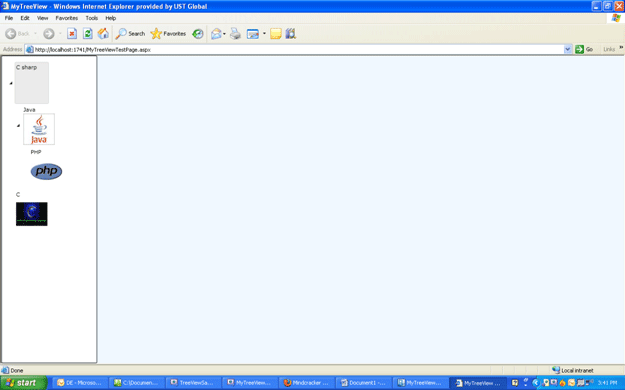Screen dimensions: 625x390
Task: Open the Back button history dropdown arrow
Action: click(x=35, y=34)
